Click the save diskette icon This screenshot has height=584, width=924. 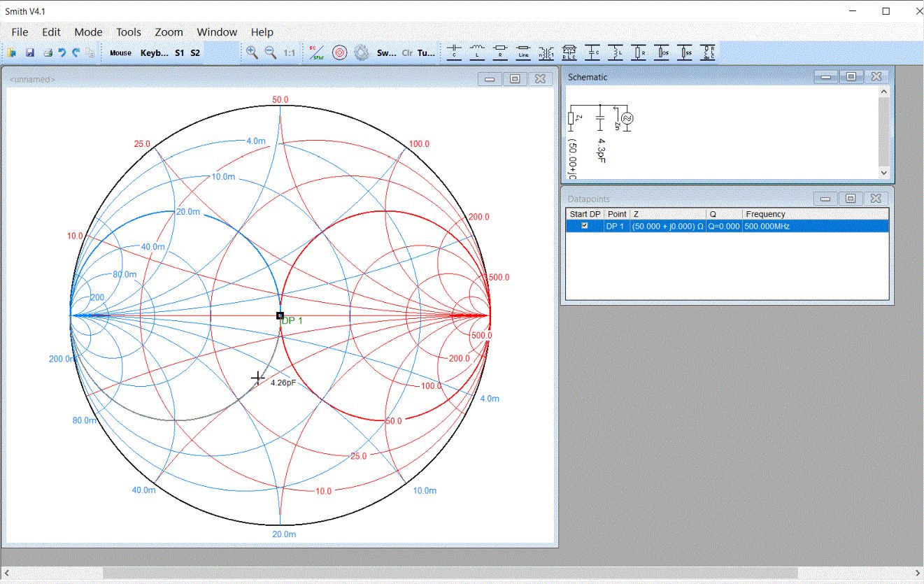click(30, 52)
